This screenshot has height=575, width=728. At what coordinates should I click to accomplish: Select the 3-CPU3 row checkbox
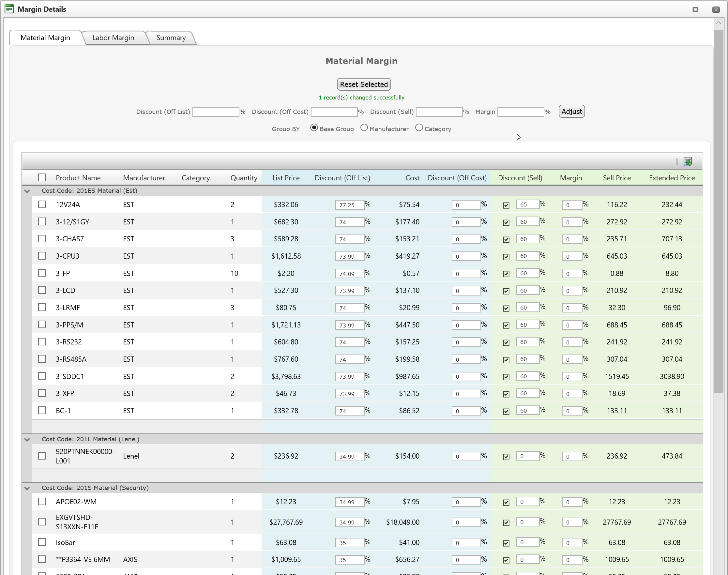tap(42, 256)
